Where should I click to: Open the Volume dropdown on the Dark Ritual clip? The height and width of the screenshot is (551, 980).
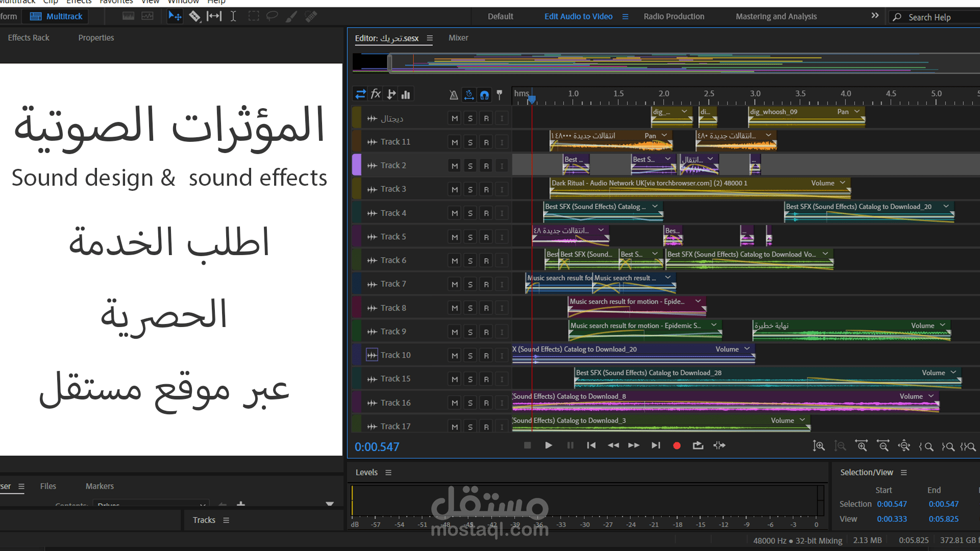[842, 183]
